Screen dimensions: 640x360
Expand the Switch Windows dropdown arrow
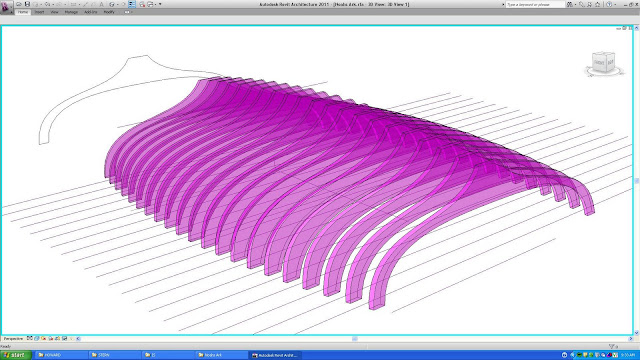pos(155,4)
